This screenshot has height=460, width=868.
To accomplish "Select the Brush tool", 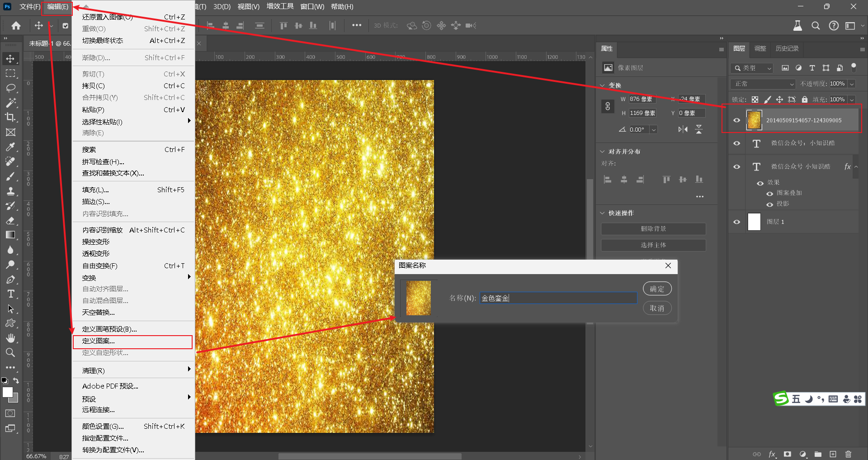I will tap(10, 176).
